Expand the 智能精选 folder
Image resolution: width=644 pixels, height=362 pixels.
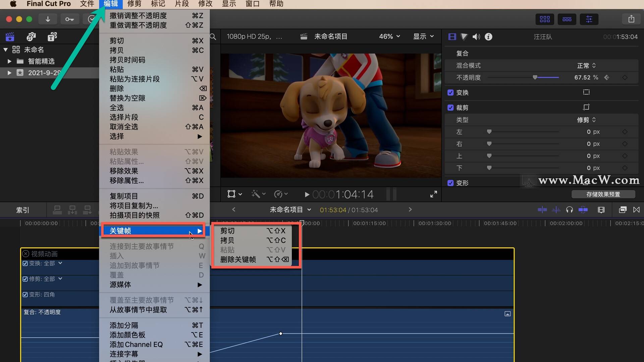pyautogui.click(x=9, y=61)
